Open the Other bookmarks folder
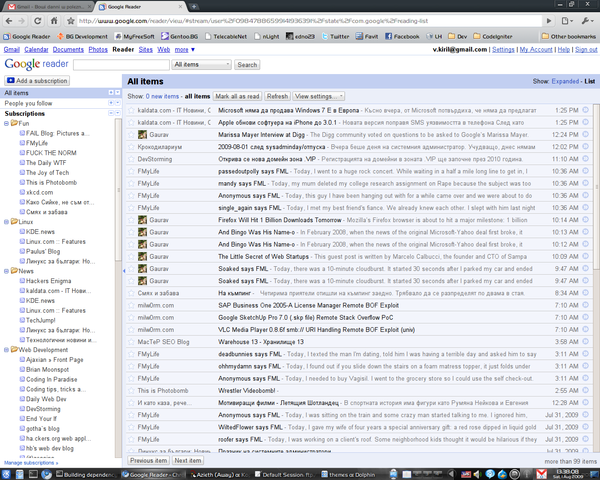This screenshot has height=480, width=600. 569,36
